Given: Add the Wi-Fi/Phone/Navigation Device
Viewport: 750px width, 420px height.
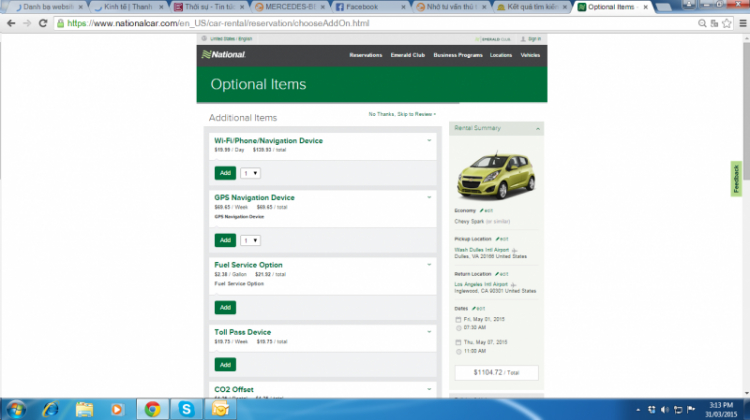Looking at the screenshot, I should pos(225,173).
